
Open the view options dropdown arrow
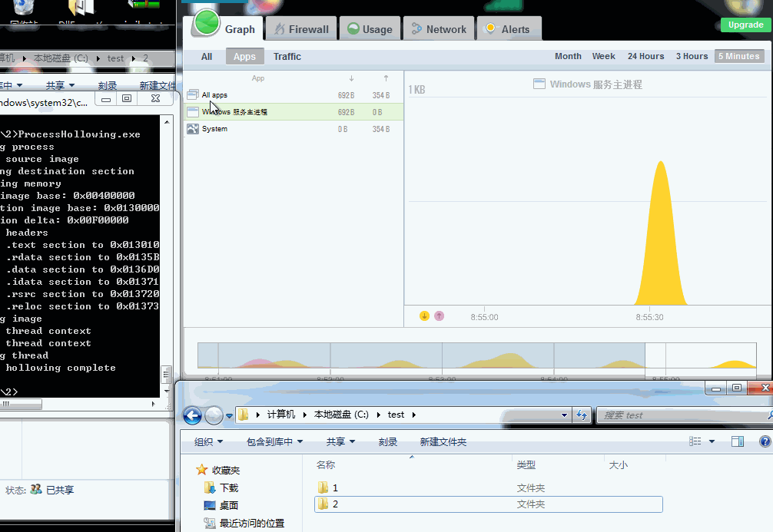point(712,441)
